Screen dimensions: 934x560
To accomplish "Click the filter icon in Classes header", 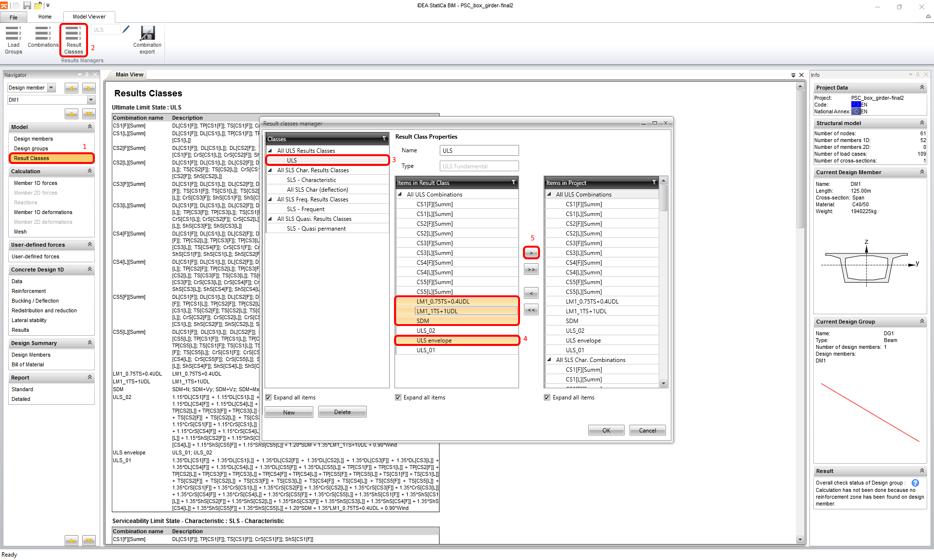I will [x=384, y=139].
